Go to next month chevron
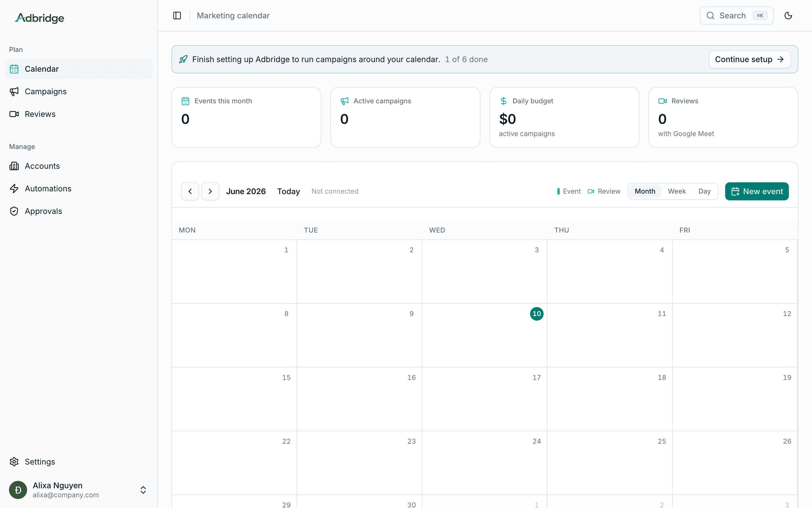812x508 pixels. (x=210, y=191)
